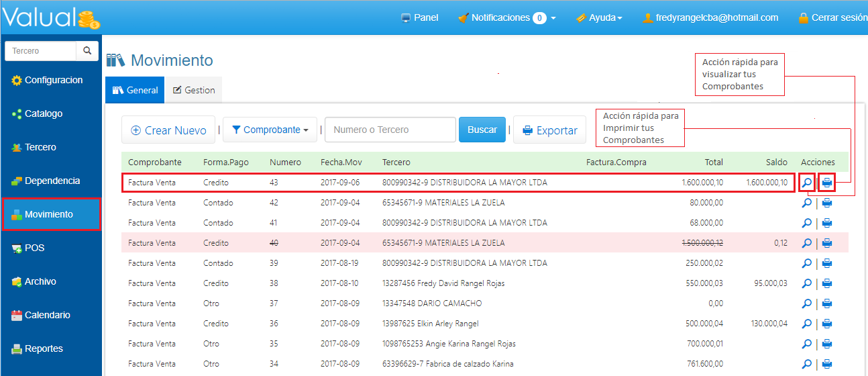Click the Crear Nuevo button

168,130
